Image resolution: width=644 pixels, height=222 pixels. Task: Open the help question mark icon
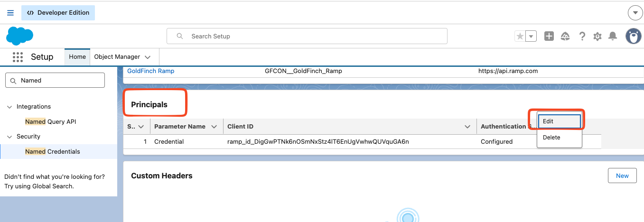point(582,36)
